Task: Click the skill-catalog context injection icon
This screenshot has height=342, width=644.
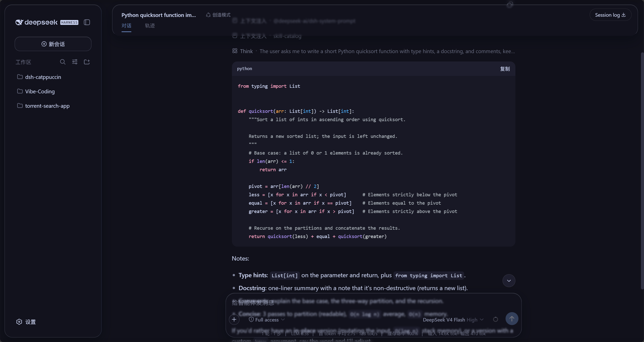Action: [x=235, y=36]
